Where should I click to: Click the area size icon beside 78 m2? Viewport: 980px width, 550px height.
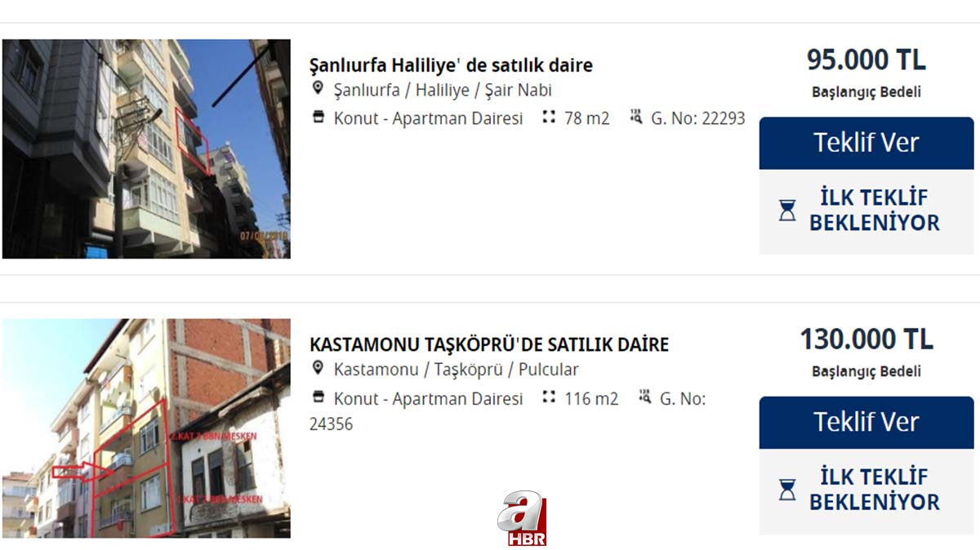(549, 118)
